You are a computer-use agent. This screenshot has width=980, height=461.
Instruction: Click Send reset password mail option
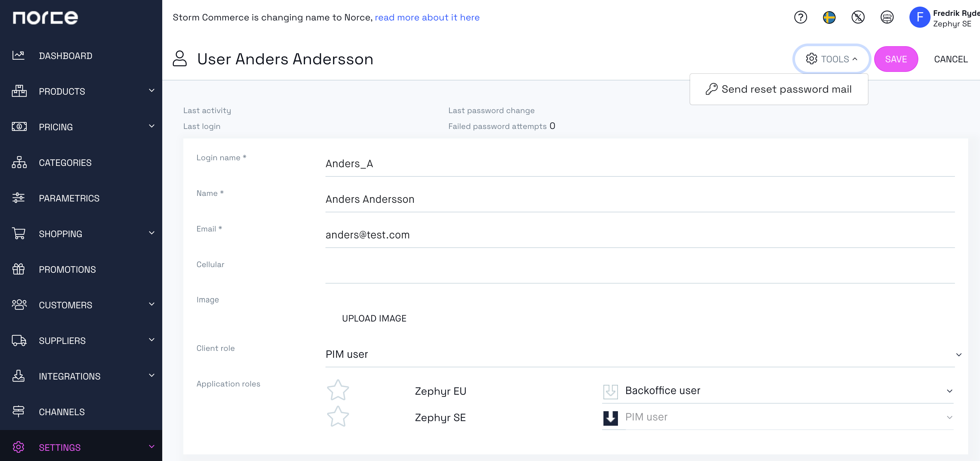(x=778, y=89)
